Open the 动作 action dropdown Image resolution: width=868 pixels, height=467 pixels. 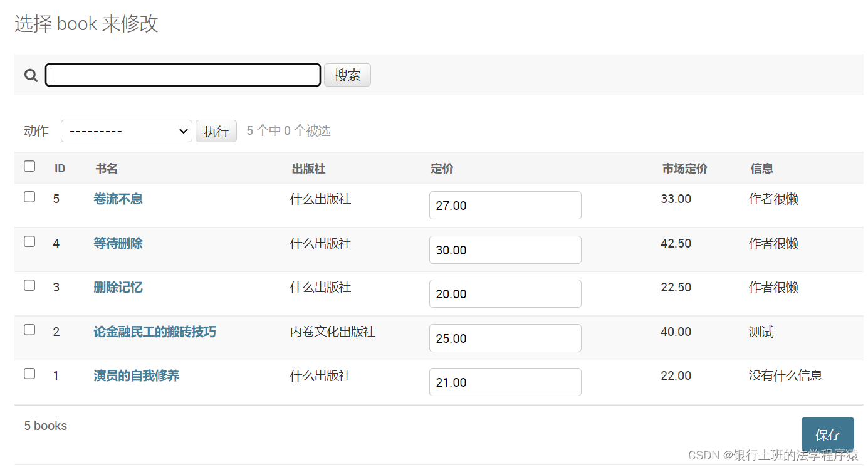(127, 131)
